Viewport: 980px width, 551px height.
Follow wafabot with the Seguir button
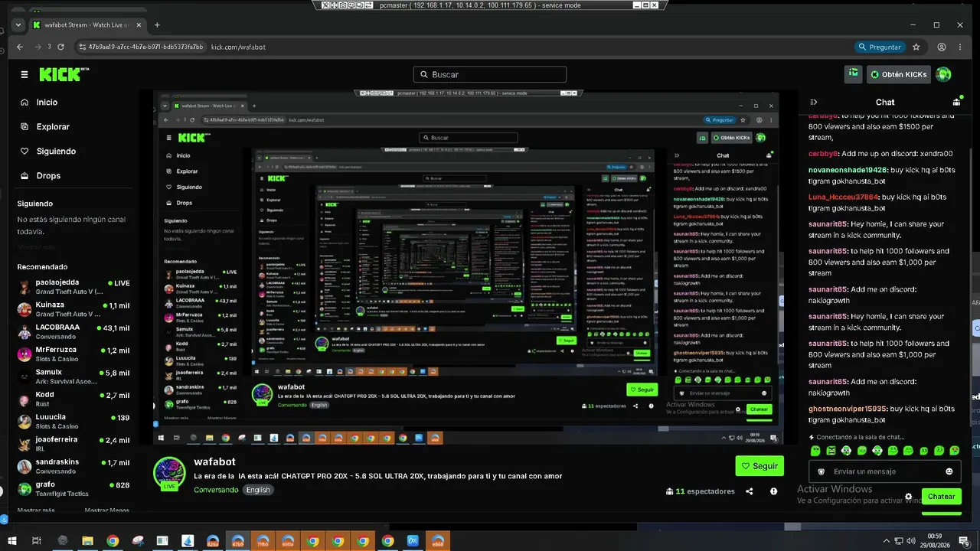759,465
